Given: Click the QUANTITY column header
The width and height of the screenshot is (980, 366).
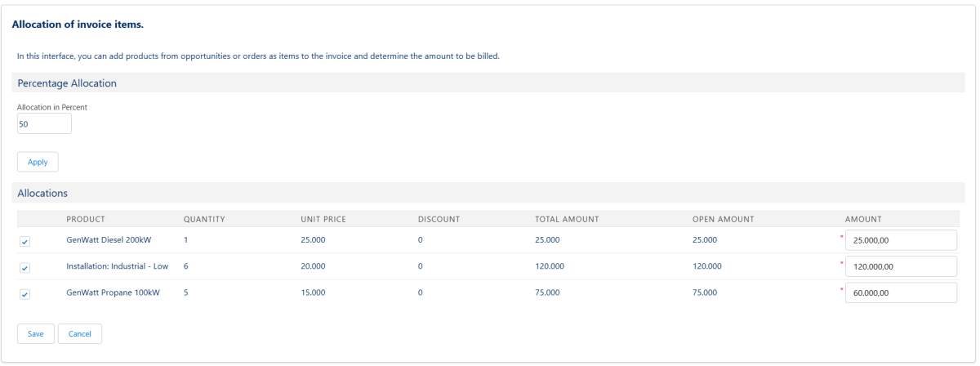Looking at the screenshot, I should (x=204, y=219).
